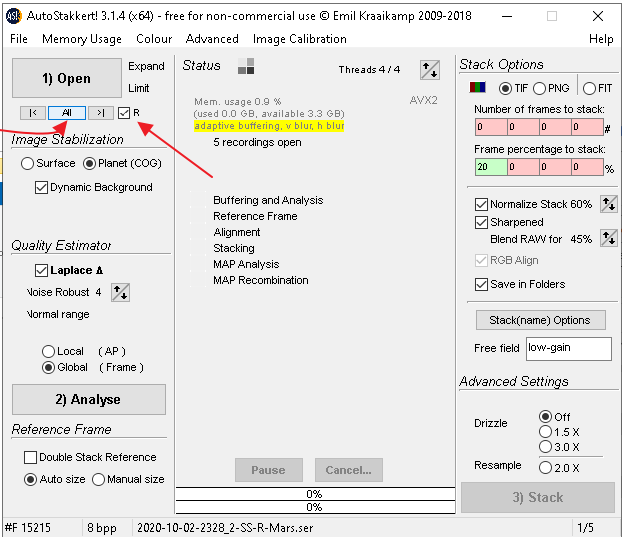The image size is (622, 537).
Task: Open the Image Calibration menu
Action: (300, 39)
